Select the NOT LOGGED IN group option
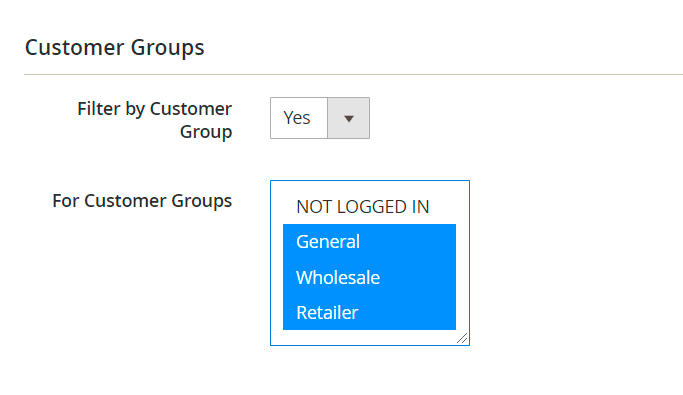The height and width of the screenshot is (395, 683). click(369, 206)
